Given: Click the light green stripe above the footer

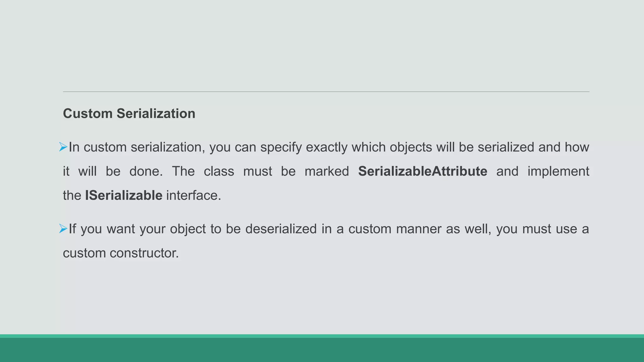Looking at the screenshot, I should pyautogui.click(x=322, y=336).
